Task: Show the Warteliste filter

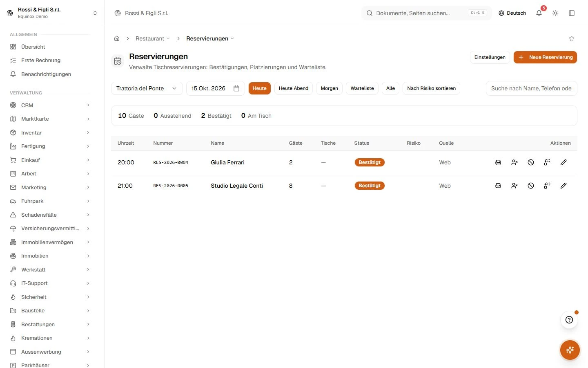Action: (x=362, y=88)
